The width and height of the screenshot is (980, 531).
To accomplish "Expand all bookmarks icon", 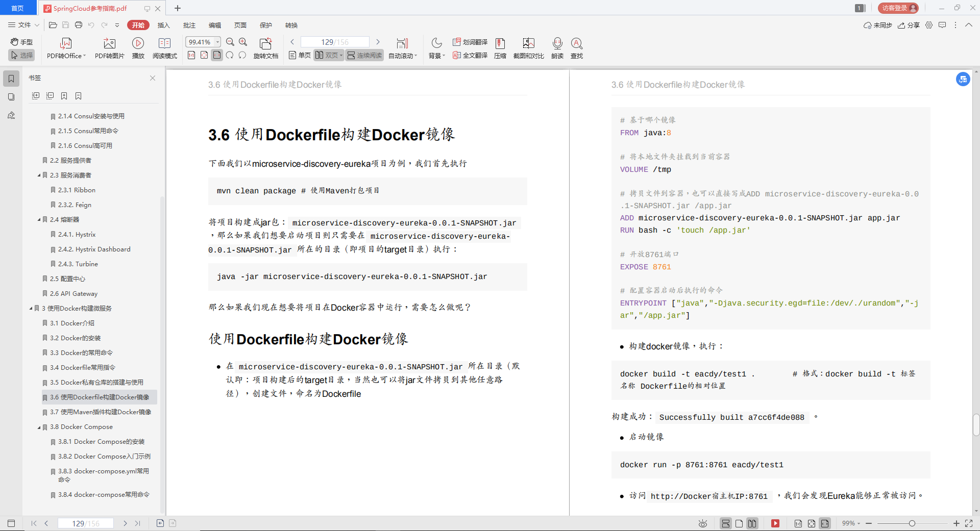I will (36, 96).
